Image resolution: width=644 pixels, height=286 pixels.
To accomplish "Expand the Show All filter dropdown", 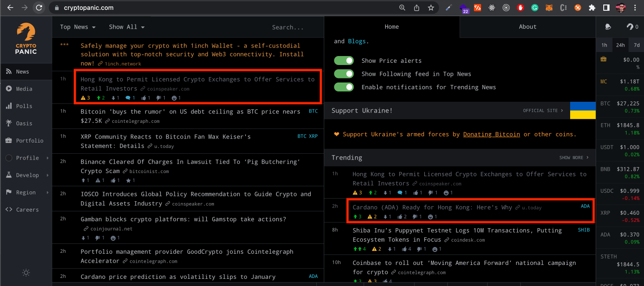I will (127, 27).
